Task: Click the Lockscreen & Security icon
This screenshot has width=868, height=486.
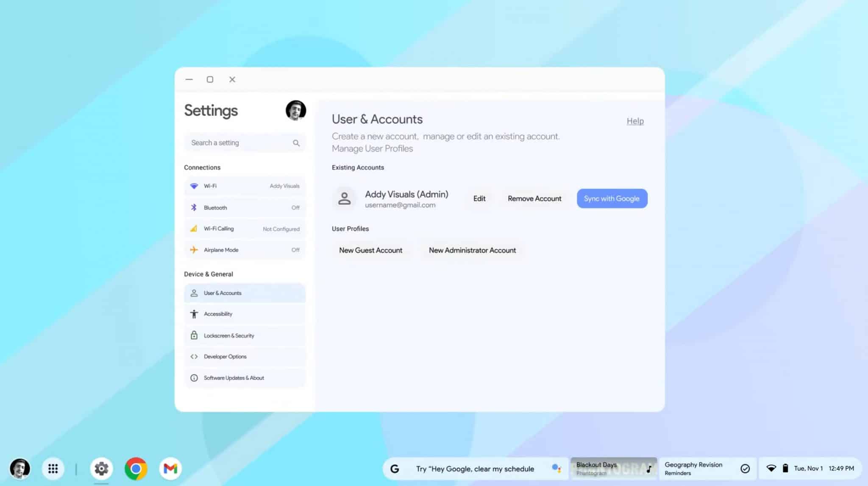Action: coord(193,335)
